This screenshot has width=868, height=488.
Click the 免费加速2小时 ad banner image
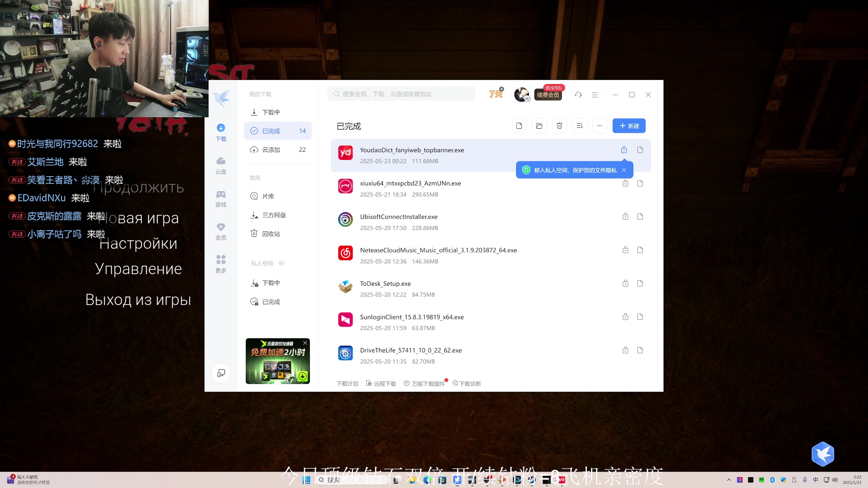pyautogui.click(x=277, y=361)
